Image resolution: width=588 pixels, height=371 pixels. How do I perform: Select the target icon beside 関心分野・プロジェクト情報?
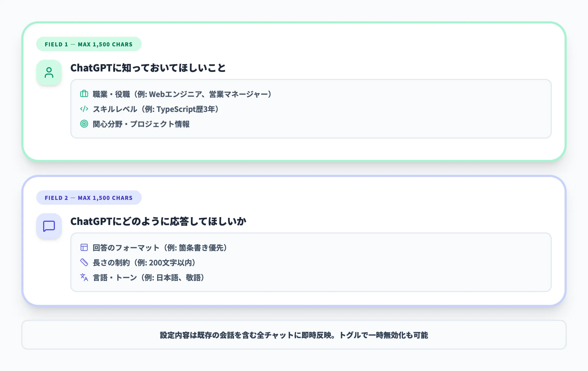click(x=84, y=124)
